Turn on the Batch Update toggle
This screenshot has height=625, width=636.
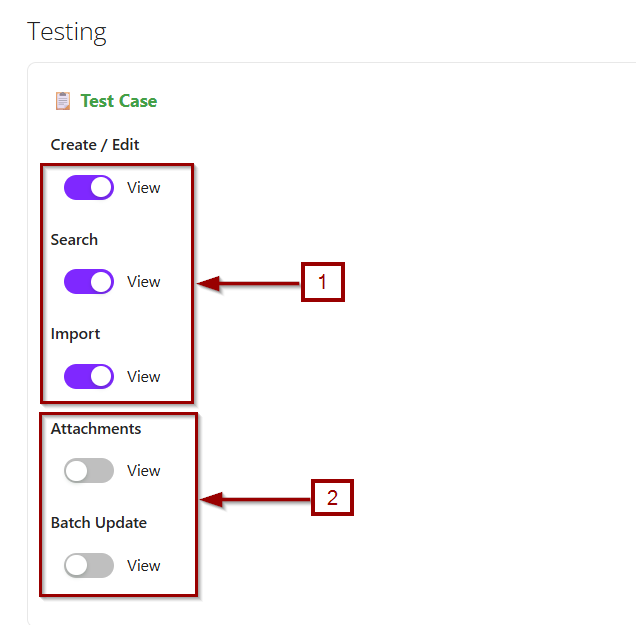[x=89, y=565]
